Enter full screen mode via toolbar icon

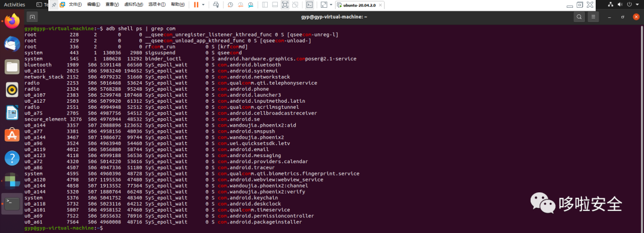coord(285,5)
